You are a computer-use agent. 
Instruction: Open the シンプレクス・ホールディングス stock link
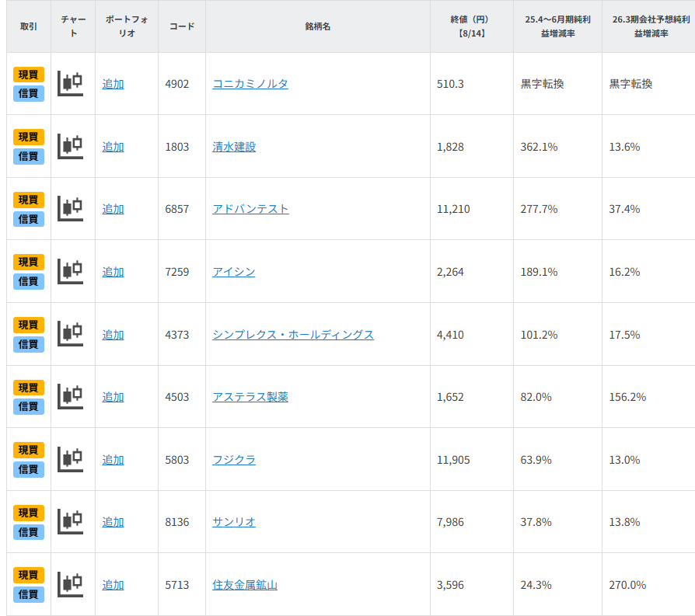pos(293,335)
